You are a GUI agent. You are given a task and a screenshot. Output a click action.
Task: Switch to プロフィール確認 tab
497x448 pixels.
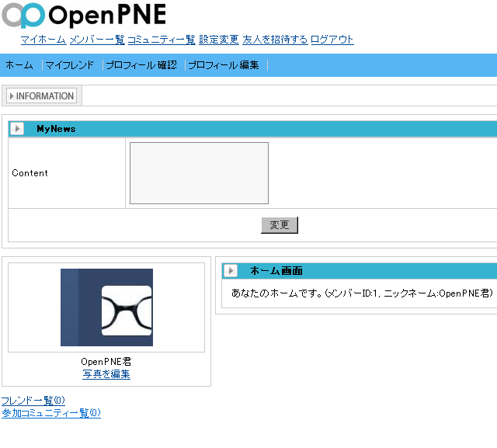pyautogui.click(x=141, y=65)
